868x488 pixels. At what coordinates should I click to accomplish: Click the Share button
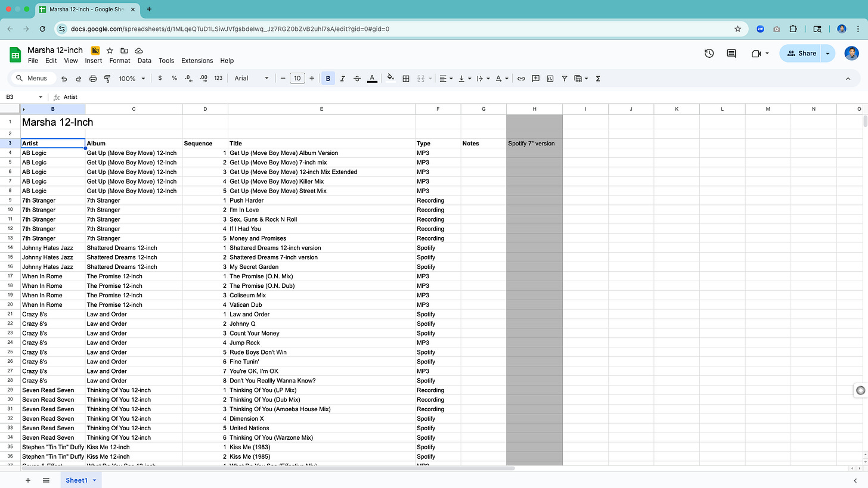pyautogui.click(x=801, y=53)
